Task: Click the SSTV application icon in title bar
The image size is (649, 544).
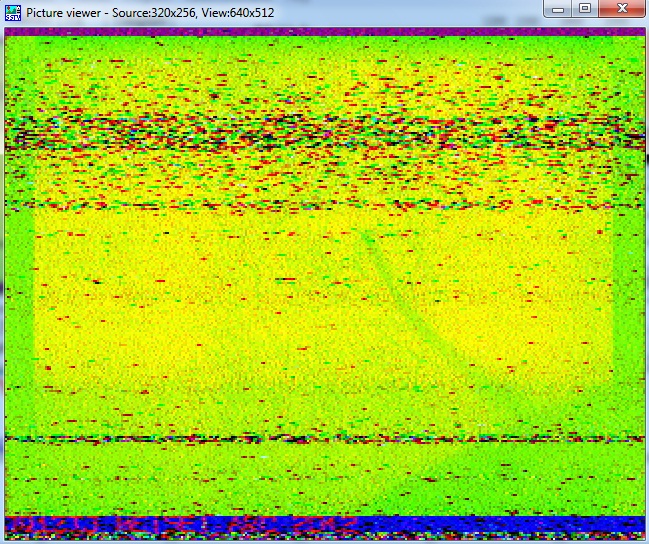Action: [13, 12]
